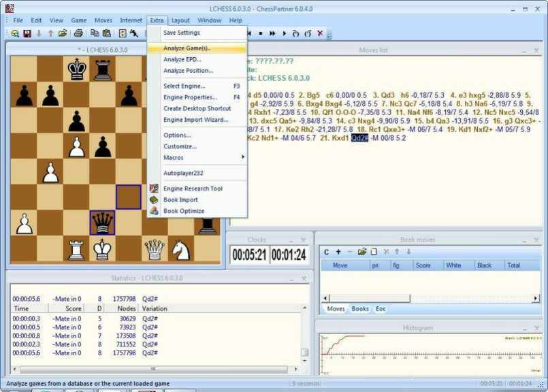This screenshot has width=548, height=392.
Task: Click the Book Optimize menu entry
Action: (x=183, y=211)
